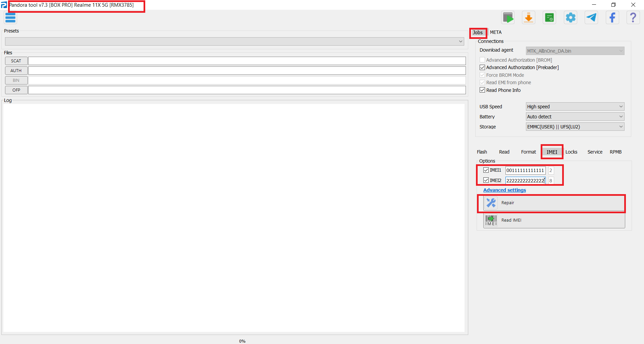
Task: Uncheck the IMEI1 checkbox
Action: click(486, 170)
